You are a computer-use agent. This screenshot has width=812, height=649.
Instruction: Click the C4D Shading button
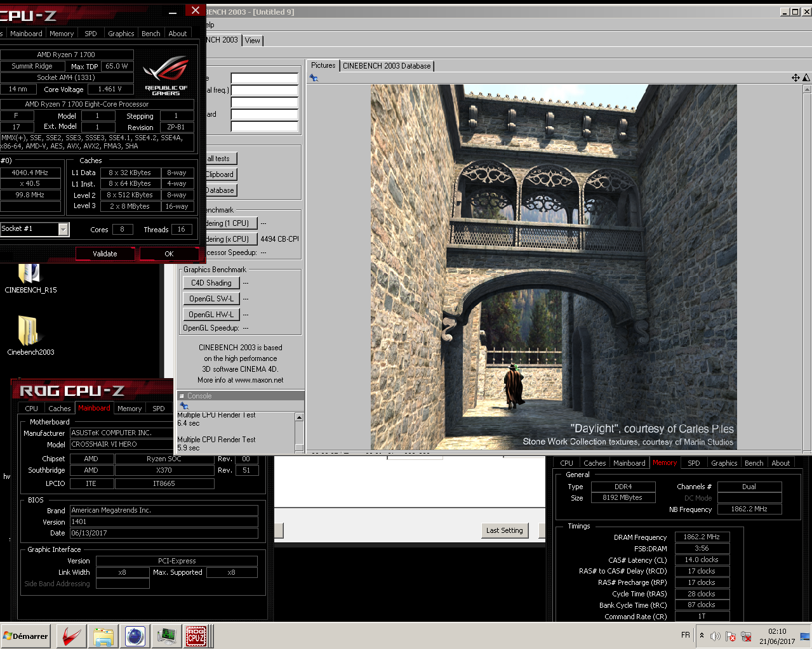pyautogui.click(x=211, y=283)
